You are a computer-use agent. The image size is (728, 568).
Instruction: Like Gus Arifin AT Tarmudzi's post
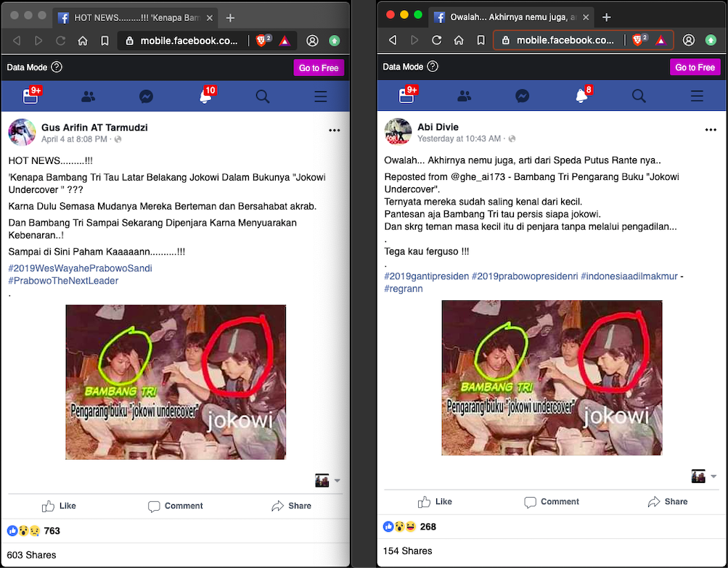point(59,506)
